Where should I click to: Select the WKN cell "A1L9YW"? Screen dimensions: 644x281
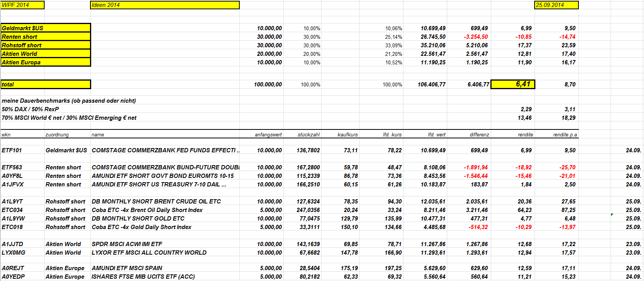(13, 219)
